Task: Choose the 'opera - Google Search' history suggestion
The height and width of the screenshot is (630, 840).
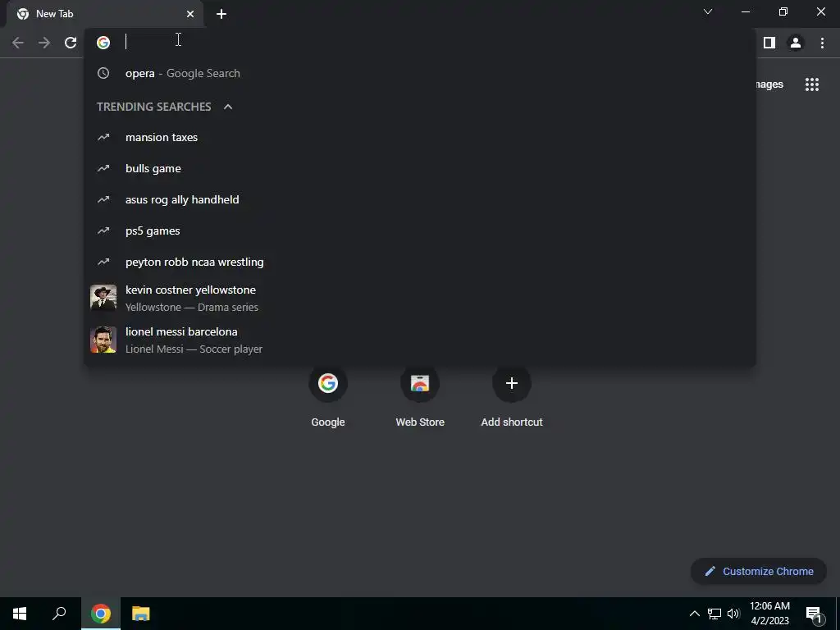Action: click(x=420, y=73)
